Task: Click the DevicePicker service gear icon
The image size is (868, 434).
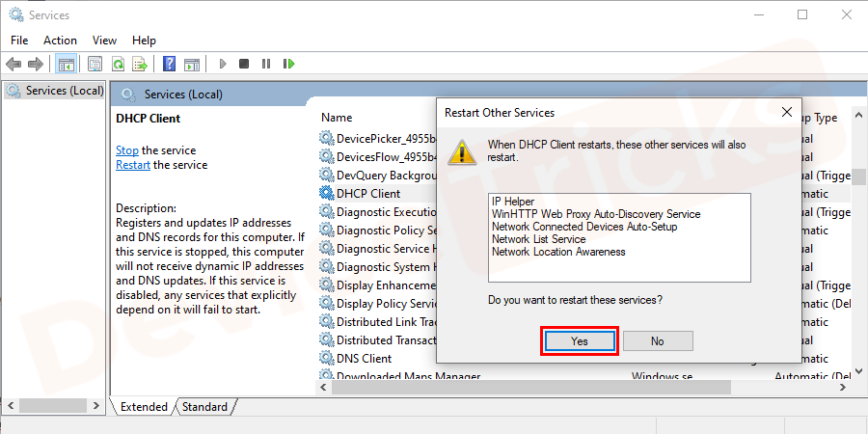Action: click(327, 139)
